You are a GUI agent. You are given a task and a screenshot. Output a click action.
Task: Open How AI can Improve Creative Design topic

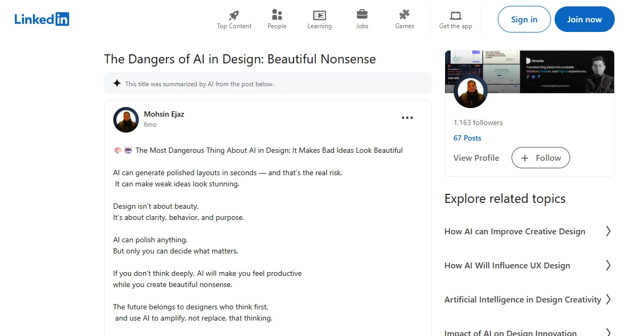pyautogui.click(x=515, y=232)
